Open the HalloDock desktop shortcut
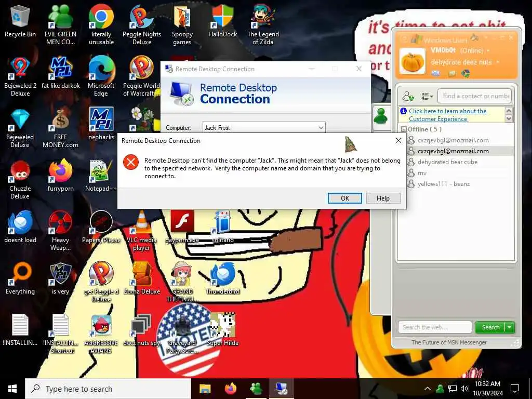Screen dimensions: 532x399 pyautogui.click(x=222, y=21)
